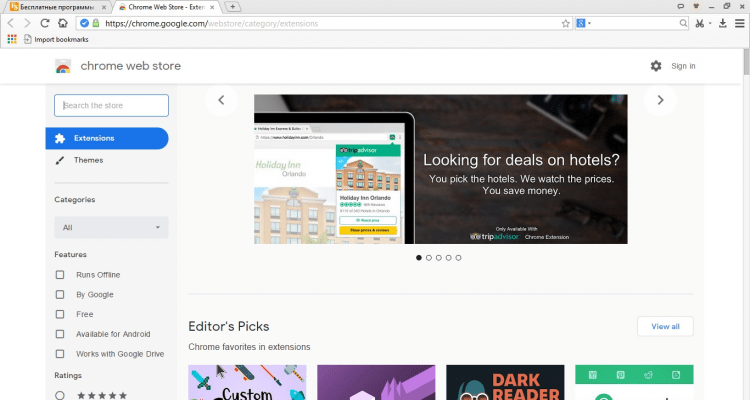Click the Search the store field
750x400 pixels.
pyautogui.click(x=111, y=105)
